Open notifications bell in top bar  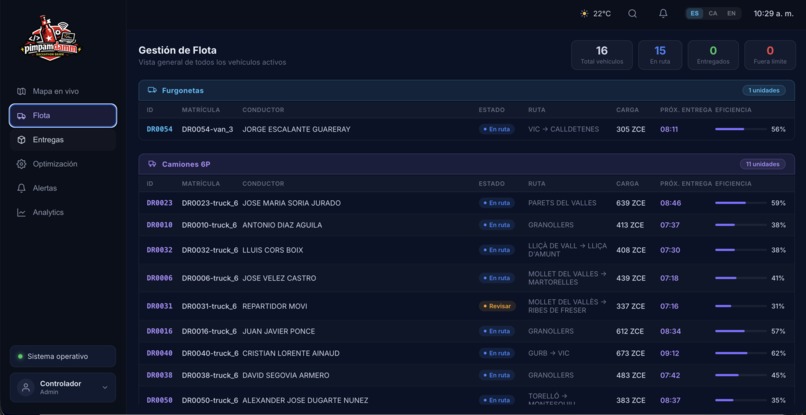[x=663, y=14]
